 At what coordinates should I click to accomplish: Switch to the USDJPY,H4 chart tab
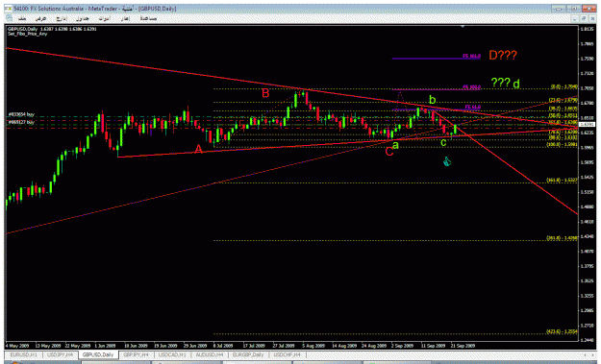tap(60, 355)
